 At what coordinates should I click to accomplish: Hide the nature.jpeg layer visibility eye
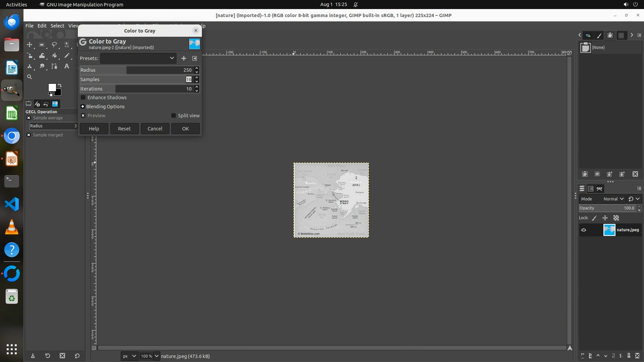[584, 230]
